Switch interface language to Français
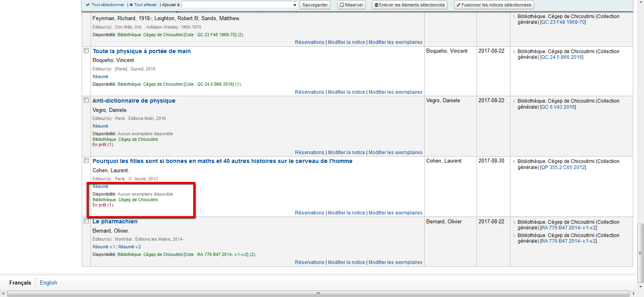The width and height of the screenshot is (644, 297). click(20, 283)
